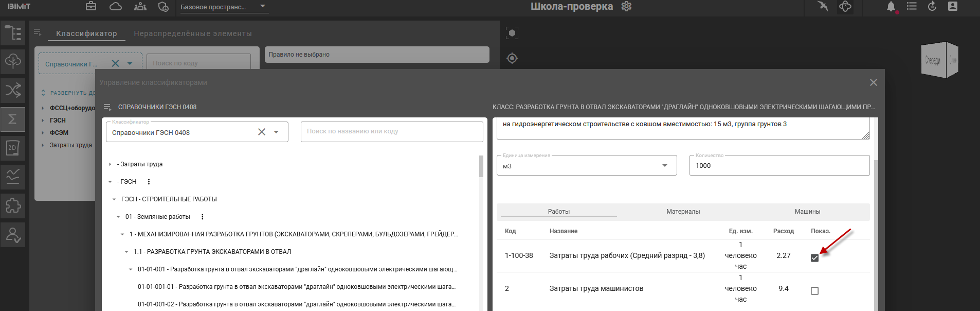980x311 pixels.
Task: Click the Поиск по названию или коду field
Action: [x=391, y=132]
